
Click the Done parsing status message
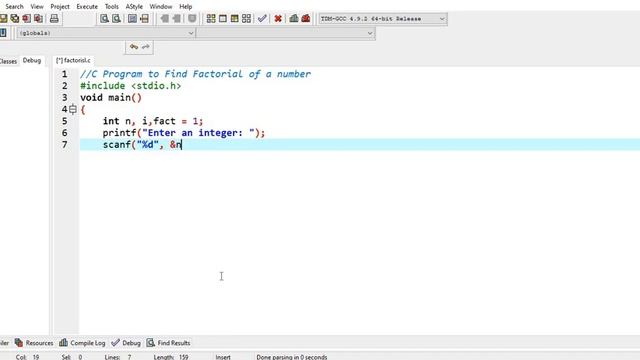click(292, 357)
